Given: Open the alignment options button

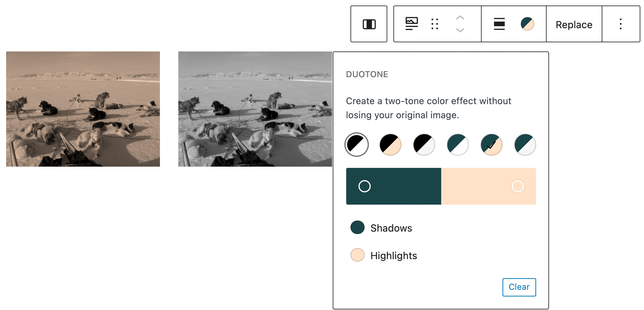Looking at the screenshot, I should click(x=499, y=24).
